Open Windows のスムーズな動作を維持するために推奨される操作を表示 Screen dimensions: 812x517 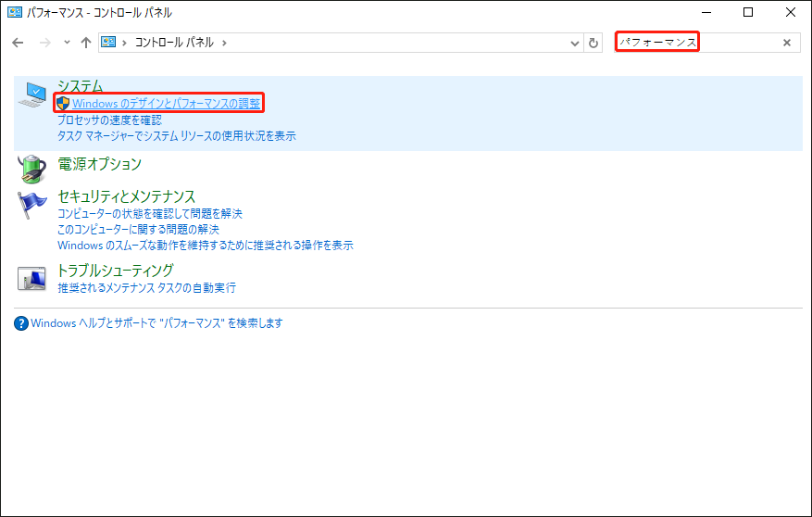(205, 246)
